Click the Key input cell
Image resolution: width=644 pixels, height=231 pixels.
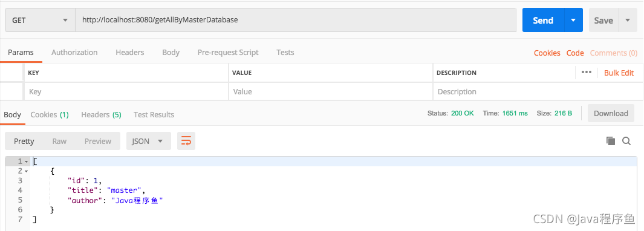point(126,92)
